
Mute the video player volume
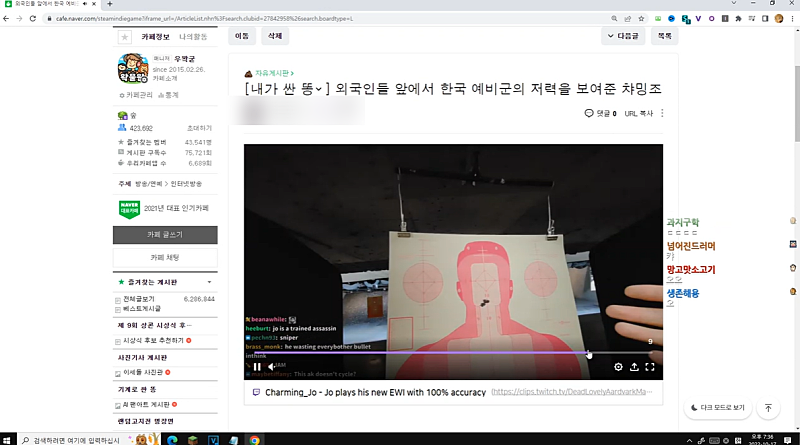pos(272,367)
